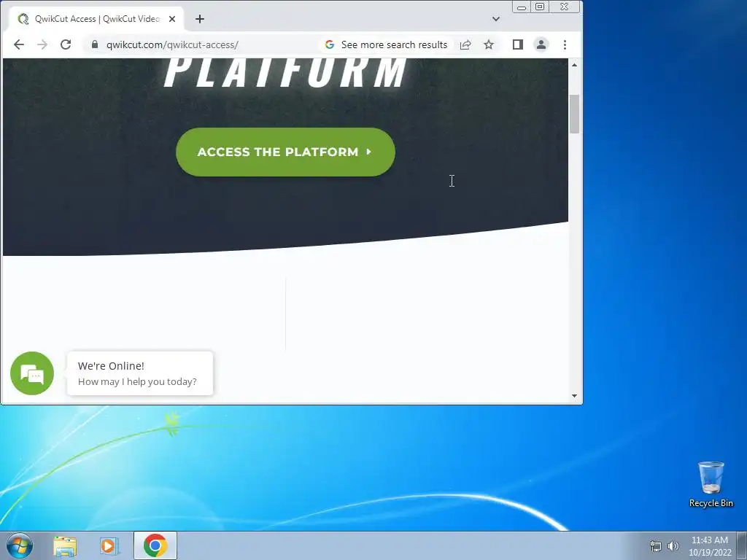Click the Chrome forward arrow
Viewport: 747px width, 560px height.
tap(42, 44)
